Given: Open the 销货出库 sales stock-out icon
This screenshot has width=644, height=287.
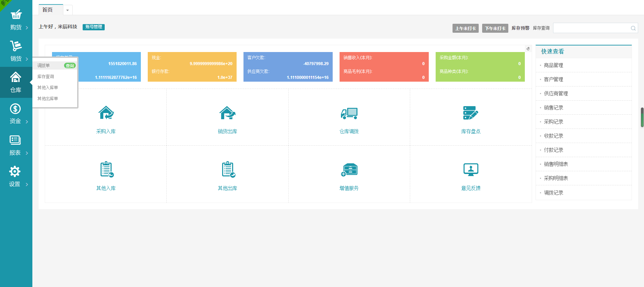Looking at the screenshot, I should point(227,113).
